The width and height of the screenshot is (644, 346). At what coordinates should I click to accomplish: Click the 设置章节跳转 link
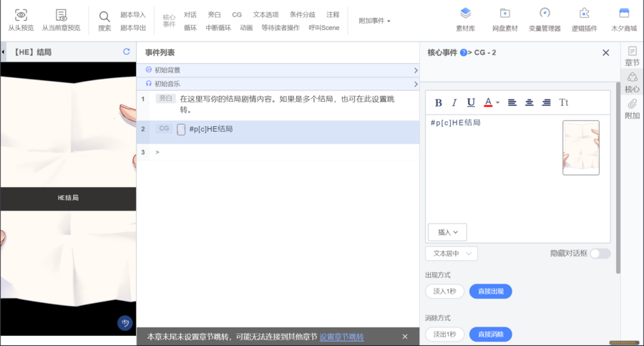click(x=341, y=337)
